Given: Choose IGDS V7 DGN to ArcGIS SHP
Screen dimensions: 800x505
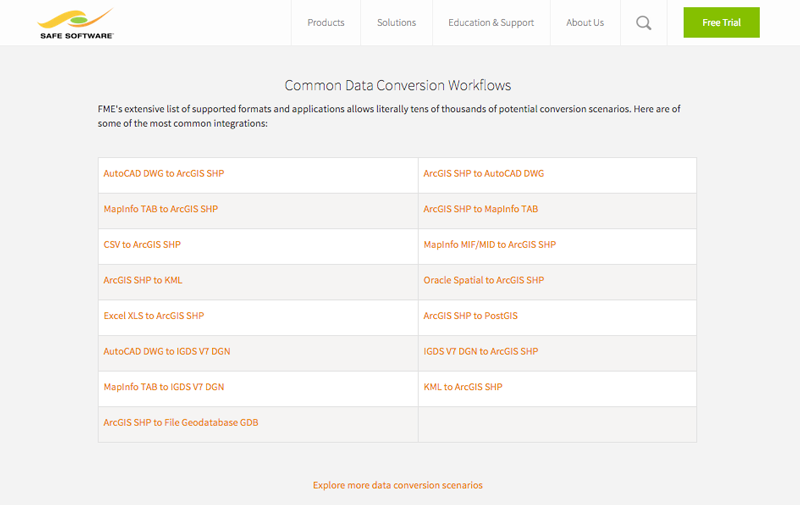Looking at the screenshot, I should pos(481,351).
